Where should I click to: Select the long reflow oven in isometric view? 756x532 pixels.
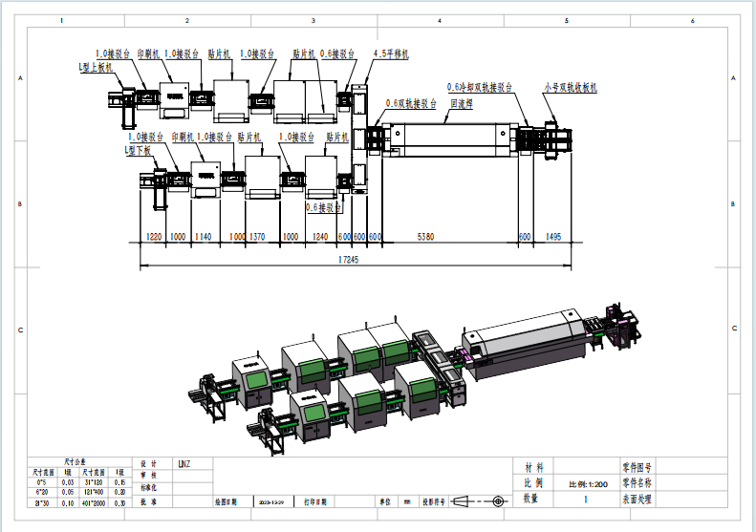click(x=526, y=344)
